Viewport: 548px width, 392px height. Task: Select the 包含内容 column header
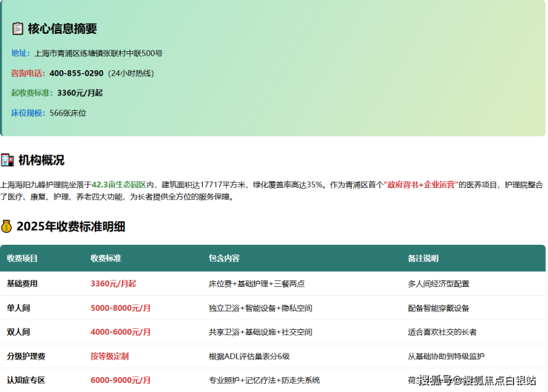[224, 258]
